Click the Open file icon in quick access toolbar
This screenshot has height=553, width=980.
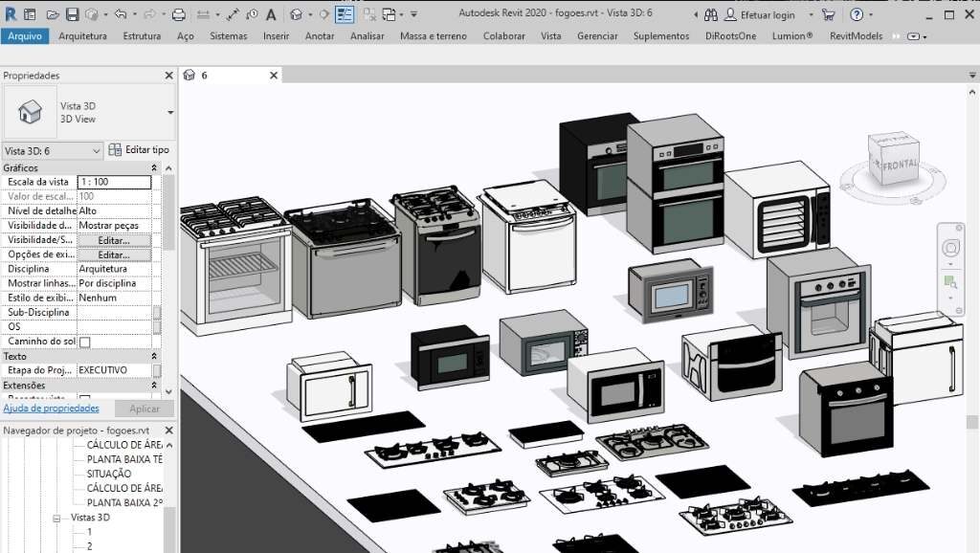(x=54, y=14)
